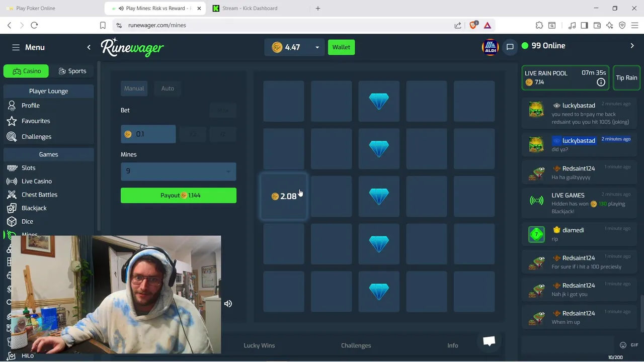Image resolution: width=644 pixels, height=362 pixels.
Task: Open the Challenges tab below the game
Action: (x=356, y=345)
